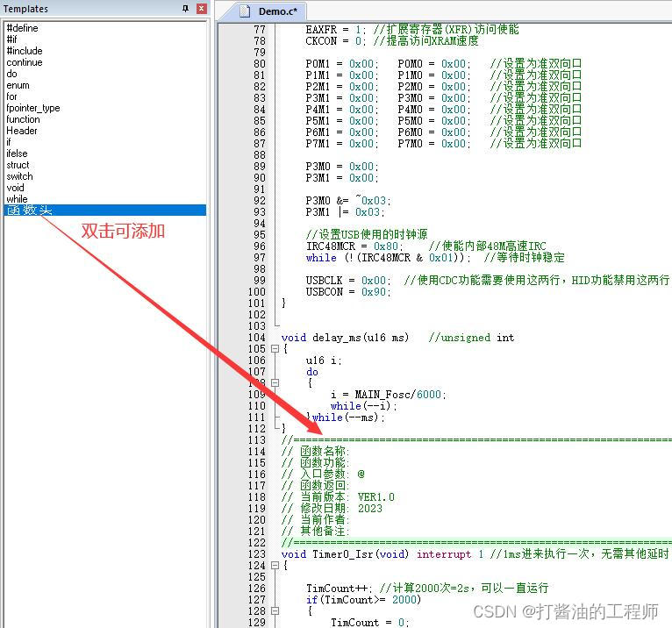The image size is (672, 628).
Task: Click the 函数名称 comment line
Action: 316,452
